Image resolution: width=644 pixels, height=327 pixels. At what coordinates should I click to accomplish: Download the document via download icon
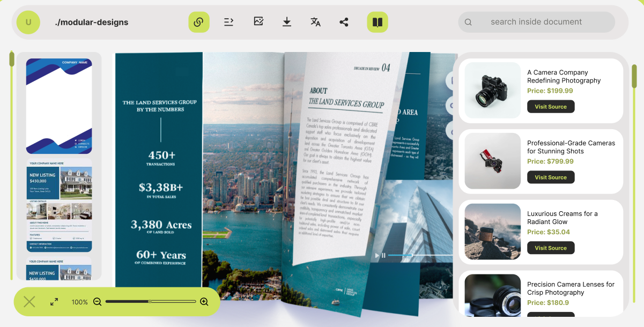[x=287, y=22]
